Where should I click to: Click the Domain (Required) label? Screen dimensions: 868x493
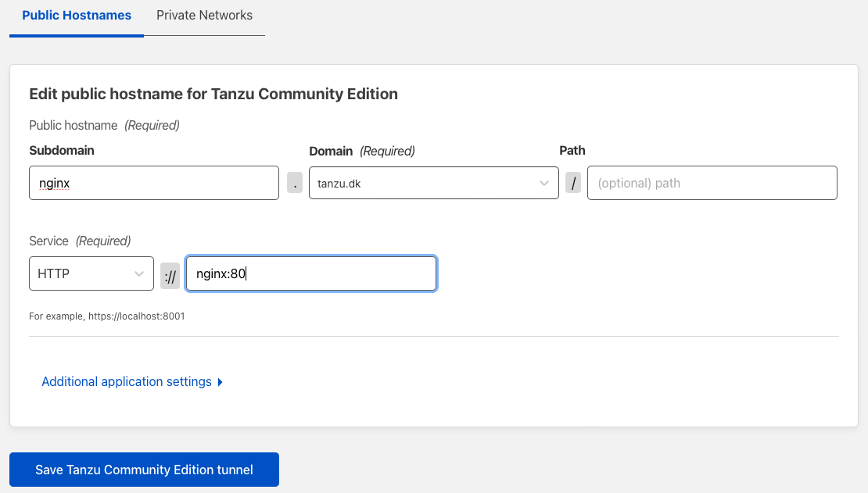pyautogui.click(x=361, y=151)
